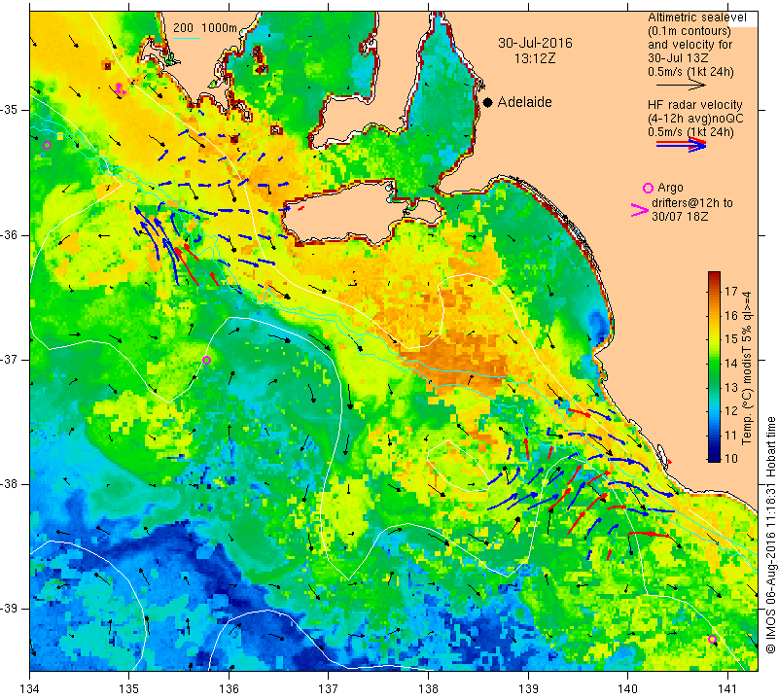Click the Argo float marker near 135.8, -37
The height and width of the screenshot is (700, 778).
pos(207,360)
